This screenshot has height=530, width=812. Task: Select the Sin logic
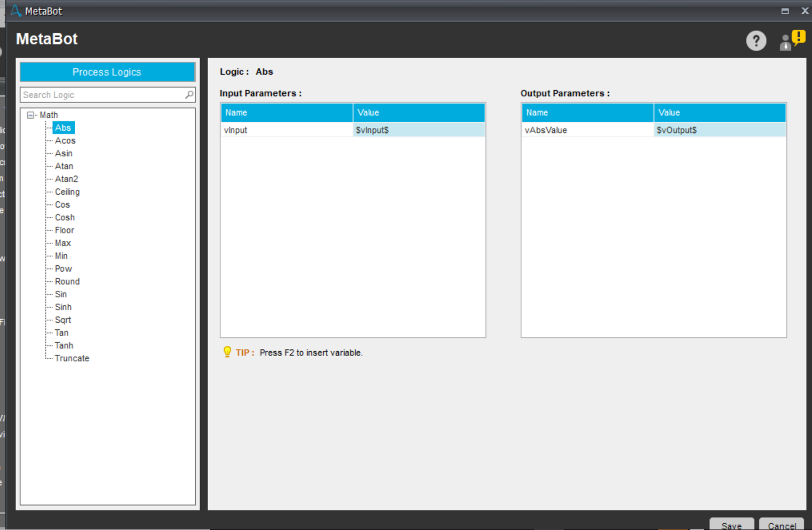pyautogui.click(x=61, y=294)
